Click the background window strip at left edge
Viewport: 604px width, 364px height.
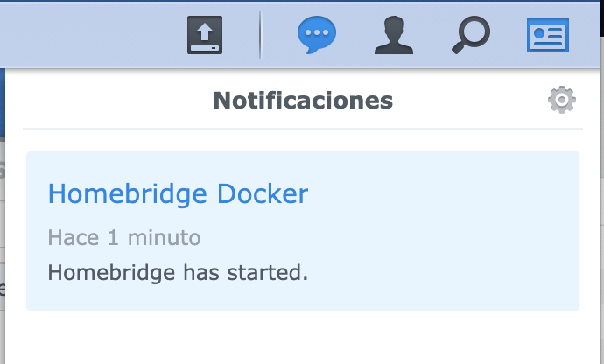[x=4, y=219]
